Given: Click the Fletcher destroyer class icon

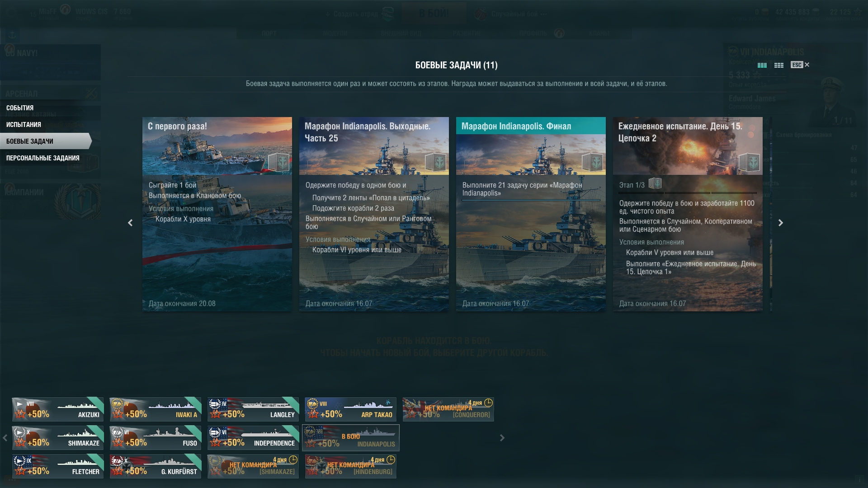Looking at the screenshot, I should (19, 460).
